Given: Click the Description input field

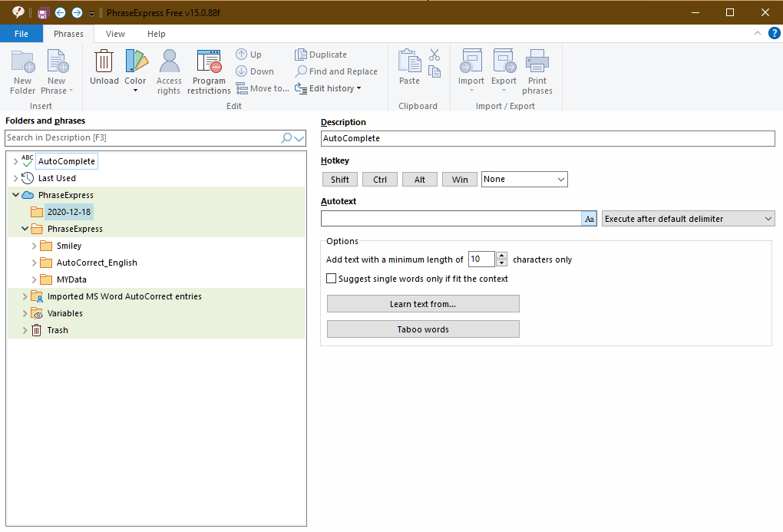Looking at the screenshot, I should (x=548, y=138).
